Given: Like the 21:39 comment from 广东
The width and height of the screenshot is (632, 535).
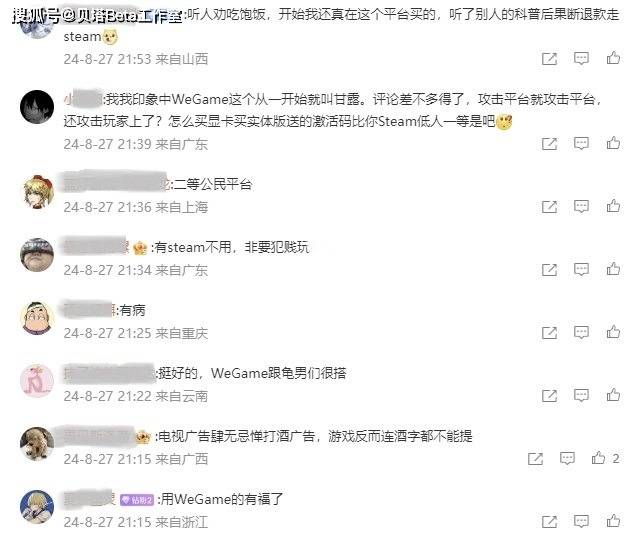Looking at the screenshot, I should (613, 143).
